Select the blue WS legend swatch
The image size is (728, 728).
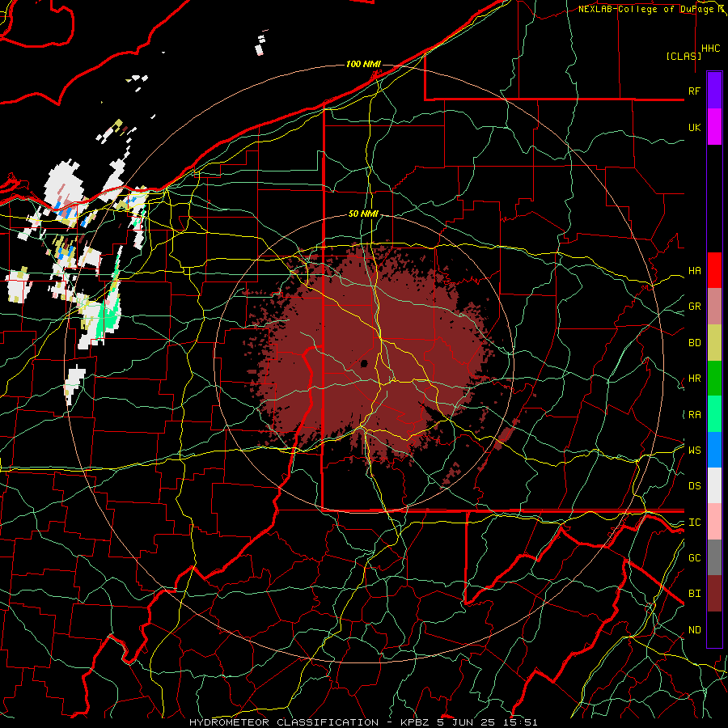[714, 450]
